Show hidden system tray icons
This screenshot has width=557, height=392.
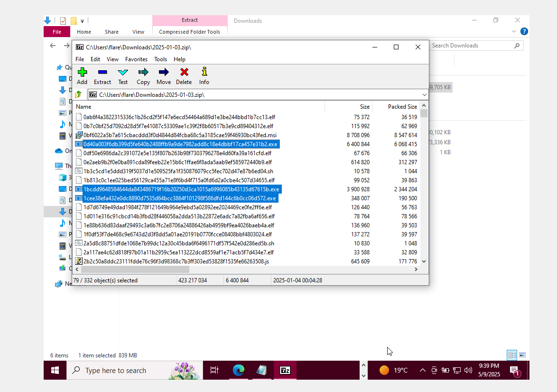[423, 370]
